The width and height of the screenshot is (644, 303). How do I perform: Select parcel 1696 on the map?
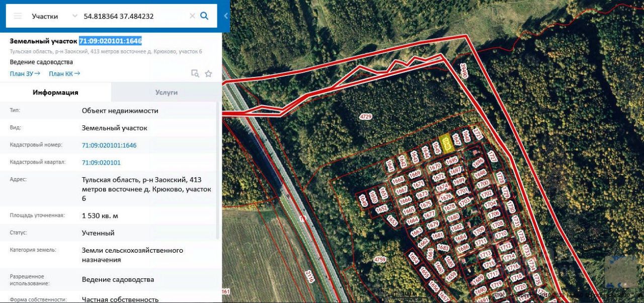pos(478,162)
